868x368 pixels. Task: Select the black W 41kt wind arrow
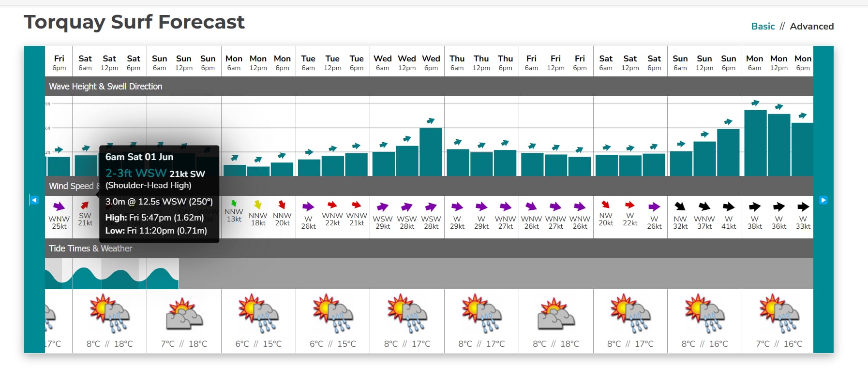click(729, 207)
